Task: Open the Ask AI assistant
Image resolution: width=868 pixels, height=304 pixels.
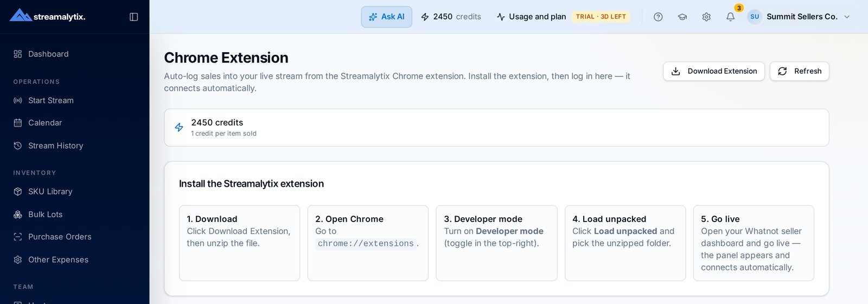Action: coord(387,17)
